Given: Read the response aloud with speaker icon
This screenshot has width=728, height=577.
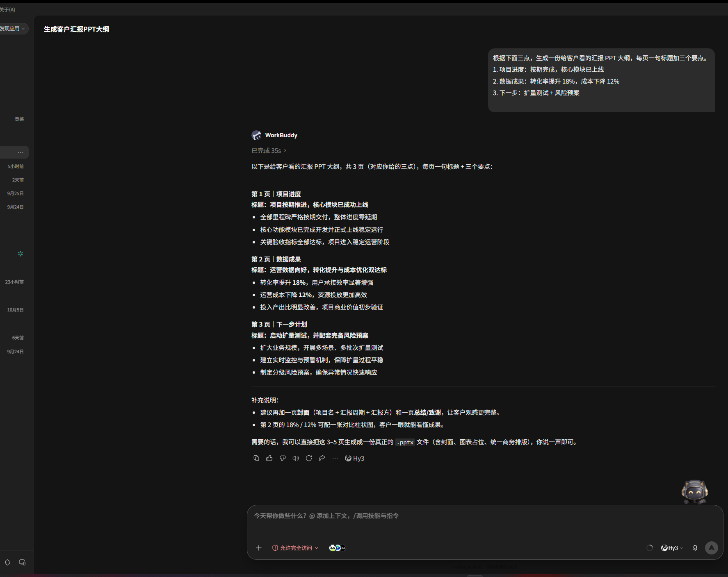Looking at the screenshot, I should pyautogui.click(x=296, y=458).
